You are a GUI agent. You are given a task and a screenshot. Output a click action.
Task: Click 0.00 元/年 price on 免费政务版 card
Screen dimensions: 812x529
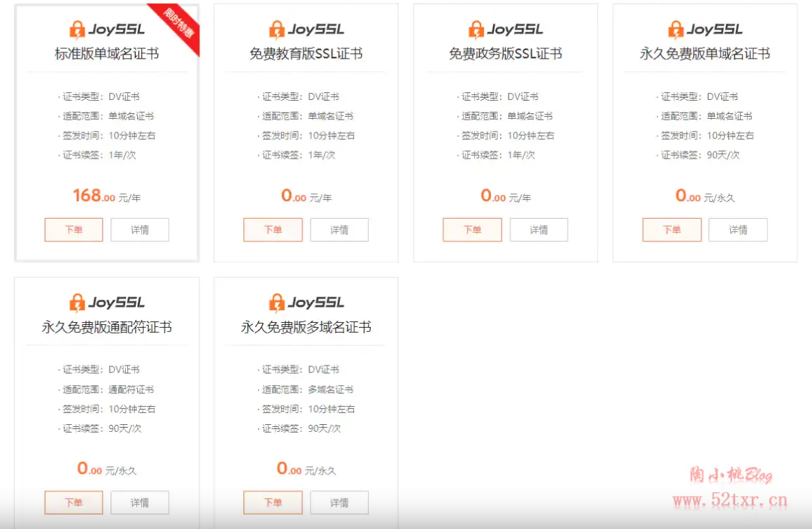(x=506, y=196)
